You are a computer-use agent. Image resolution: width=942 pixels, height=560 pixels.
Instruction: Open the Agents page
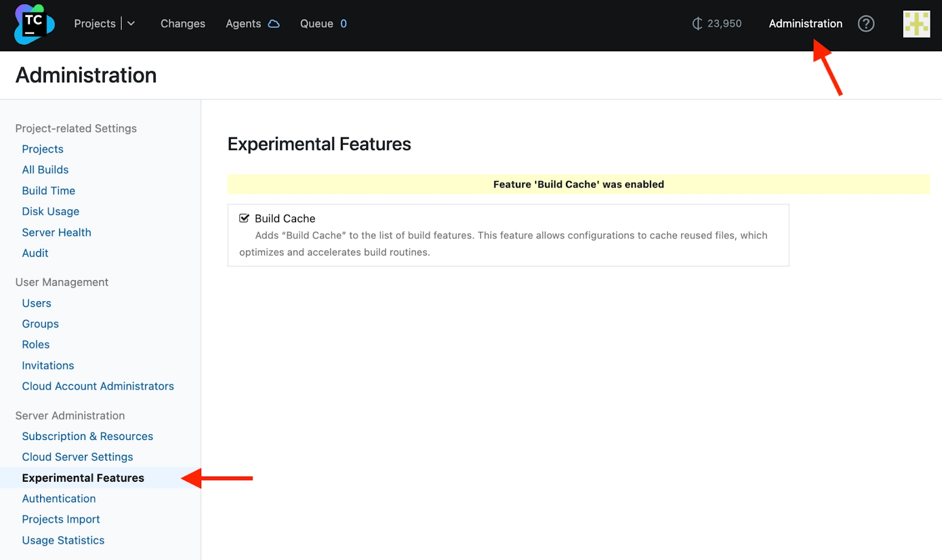click(243, 24)
